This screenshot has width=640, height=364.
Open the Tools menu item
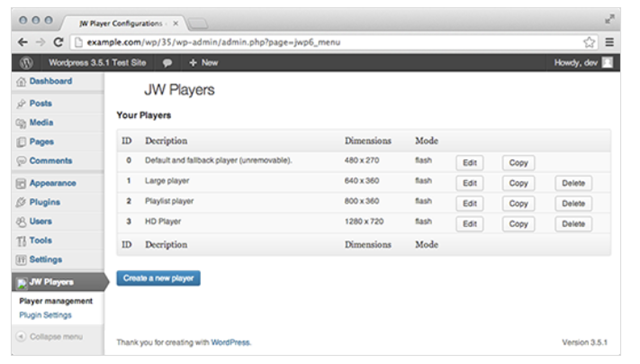[x=40, y=240]
